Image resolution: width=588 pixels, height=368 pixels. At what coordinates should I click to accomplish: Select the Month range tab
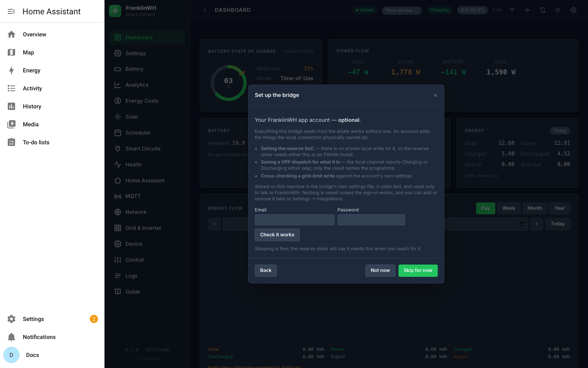pos(535,209)
